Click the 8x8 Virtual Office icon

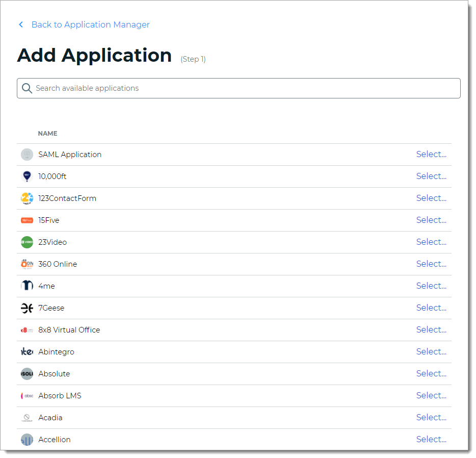pyautogui.click(x=27, y=329)
